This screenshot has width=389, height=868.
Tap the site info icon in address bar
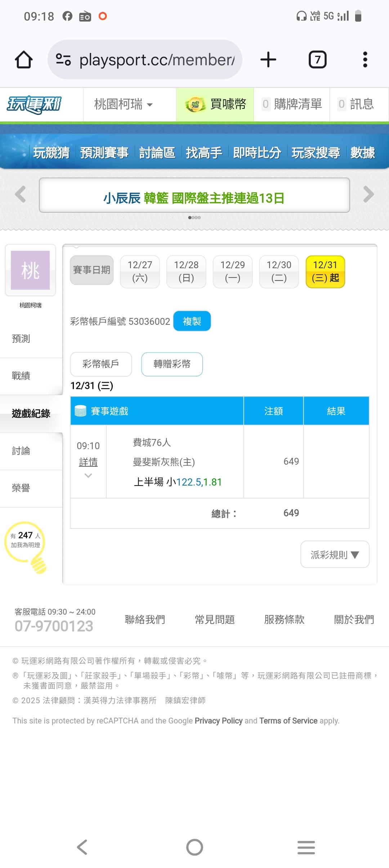click(63, 59)
